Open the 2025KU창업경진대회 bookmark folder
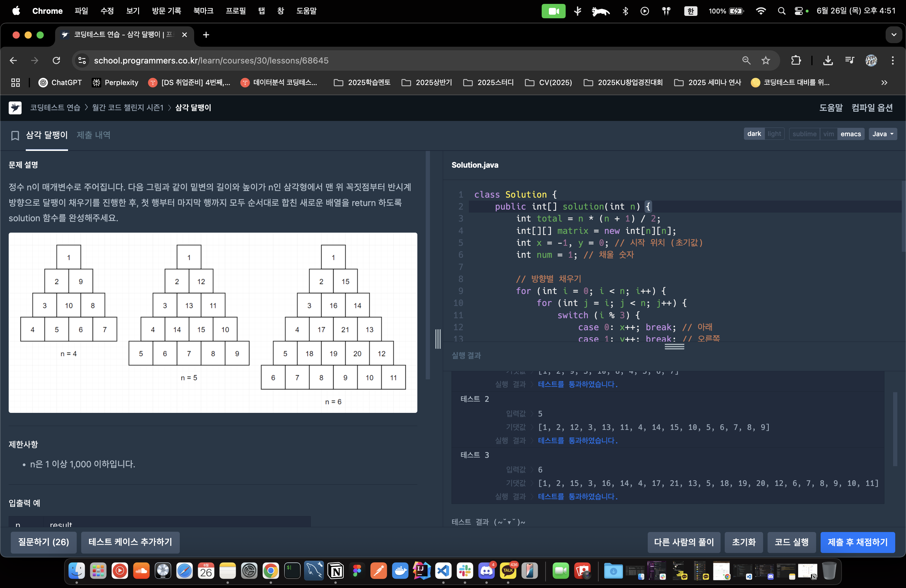This screenshot has width=906, height=588. tap(623, 83)
